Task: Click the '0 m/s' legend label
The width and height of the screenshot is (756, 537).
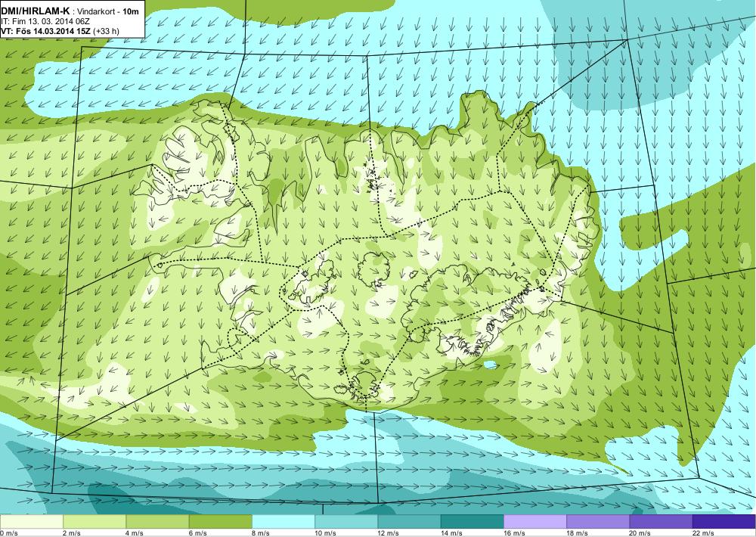Action: point(8,533)
